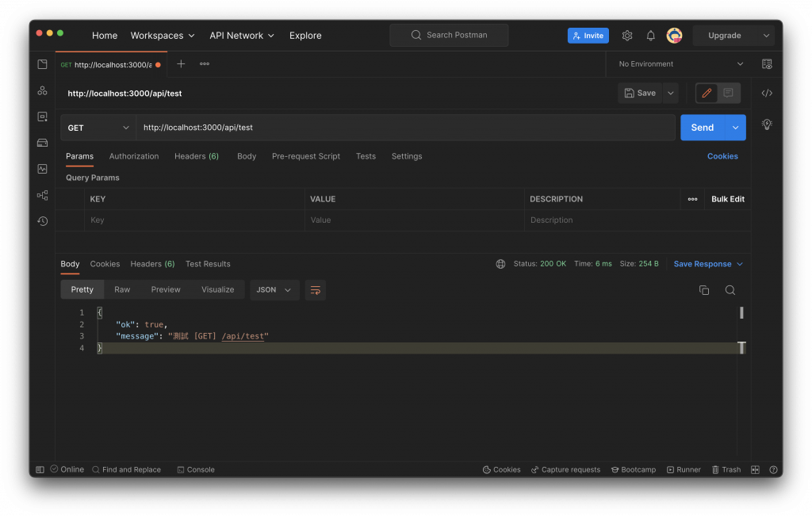812x516 pixels.
Task: Open the History sidebar icon
Action: pos(43,221)
